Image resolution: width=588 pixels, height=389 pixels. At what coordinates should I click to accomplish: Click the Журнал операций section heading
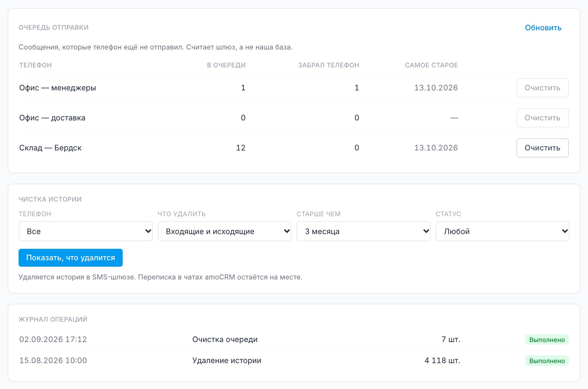[53, 319]
